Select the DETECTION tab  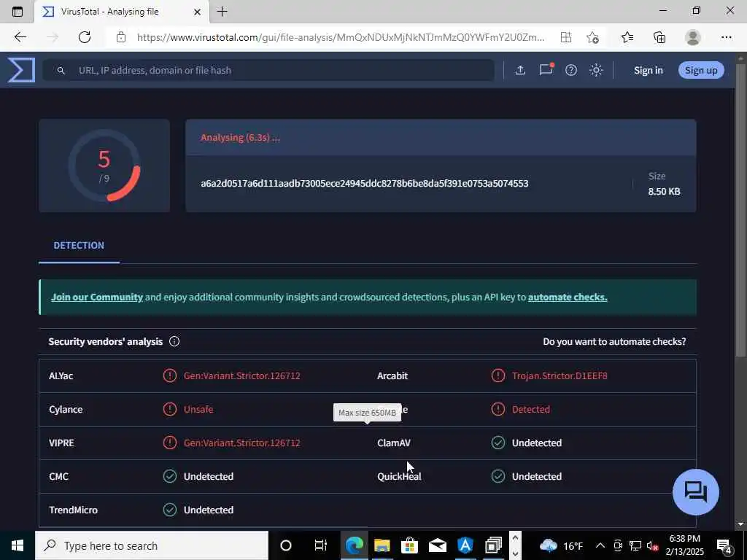click(x=79, y=245)
